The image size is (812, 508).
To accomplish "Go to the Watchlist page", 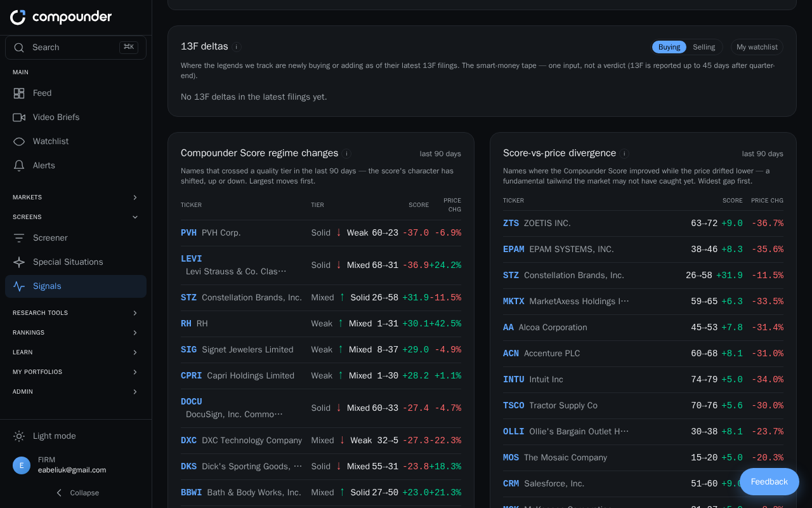I will coord(75,142).
